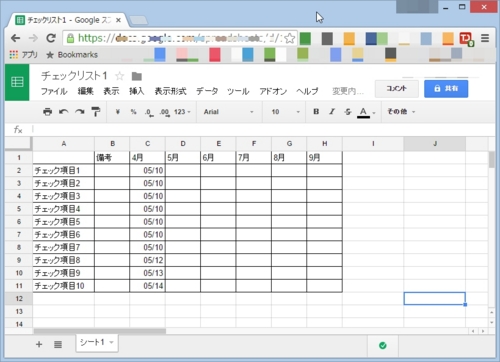Open the アドオン menu
Viewport: 500px width, 362px height.
click(273, 91)
